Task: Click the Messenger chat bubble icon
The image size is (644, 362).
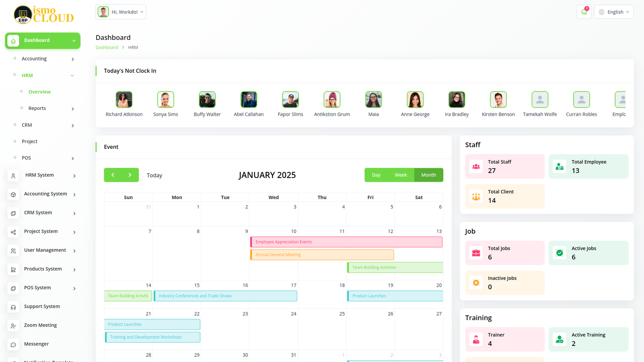Action: click(13, 345)
